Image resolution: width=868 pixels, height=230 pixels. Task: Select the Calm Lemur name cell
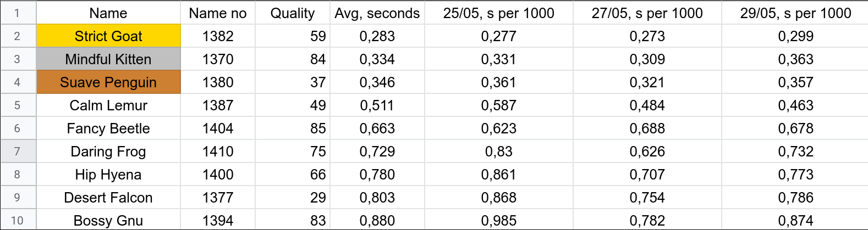[108, 105]
